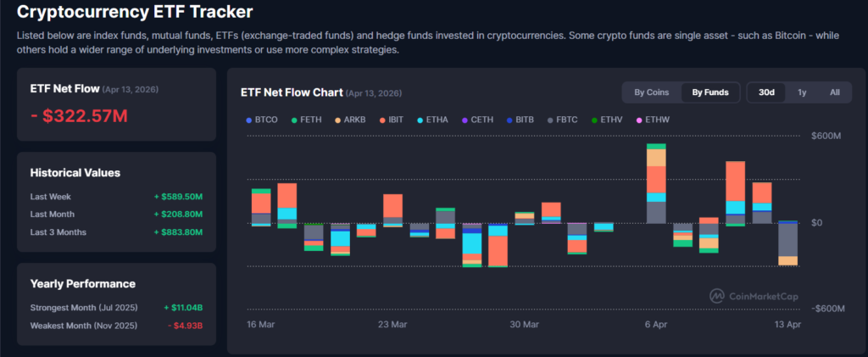This screenshot has height=357, width=868.
Task: Click the 6 Apr tallest bar
Action: point(656,183)
